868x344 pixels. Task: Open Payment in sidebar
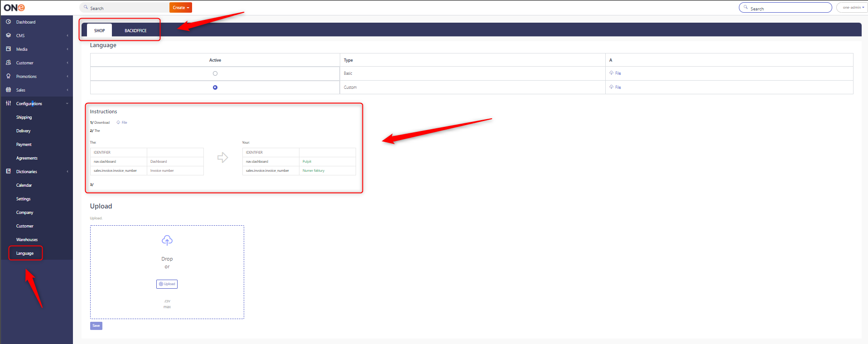click(x=24, y=145)
